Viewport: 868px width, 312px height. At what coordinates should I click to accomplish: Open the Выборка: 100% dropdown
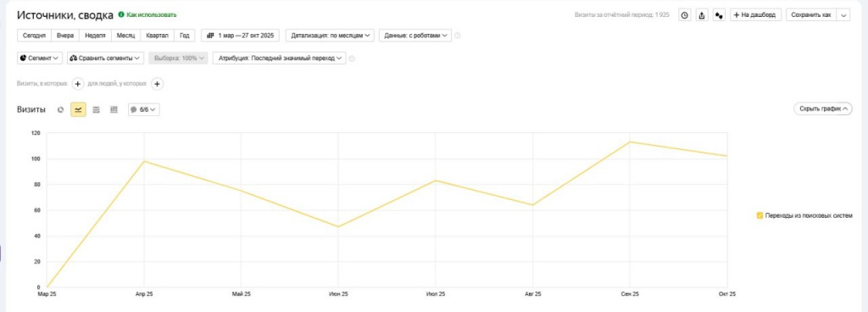click(178, 58)
